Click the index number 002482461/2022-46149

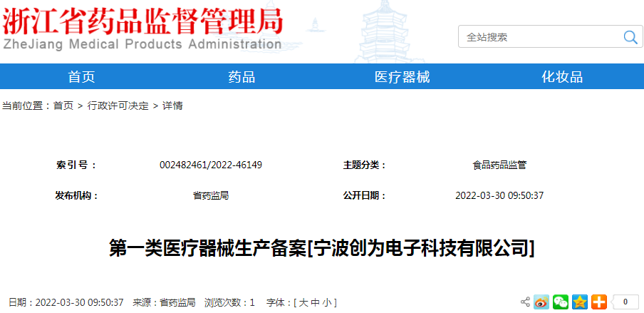coord(211,165)
